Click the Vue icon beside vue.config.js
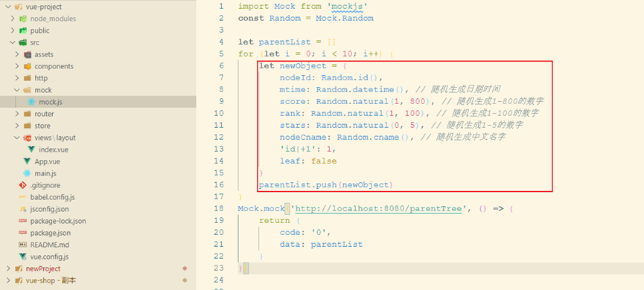The height and width of the screenshot is (290, 644). pyautogui.click(x=23, y=257)
